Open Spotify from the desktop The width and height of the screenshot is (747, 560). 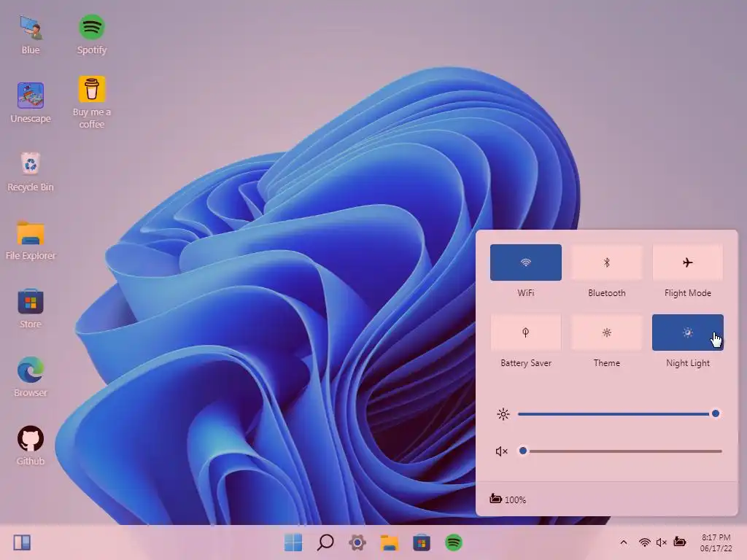(91, 34)
